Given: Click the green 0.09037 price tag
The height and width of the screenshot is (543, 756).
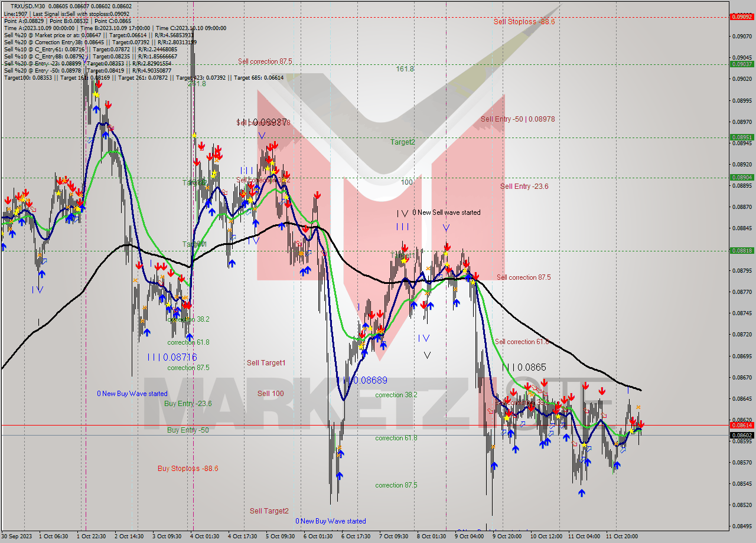Looking at the screenshot, I should [x=742, y=64].
